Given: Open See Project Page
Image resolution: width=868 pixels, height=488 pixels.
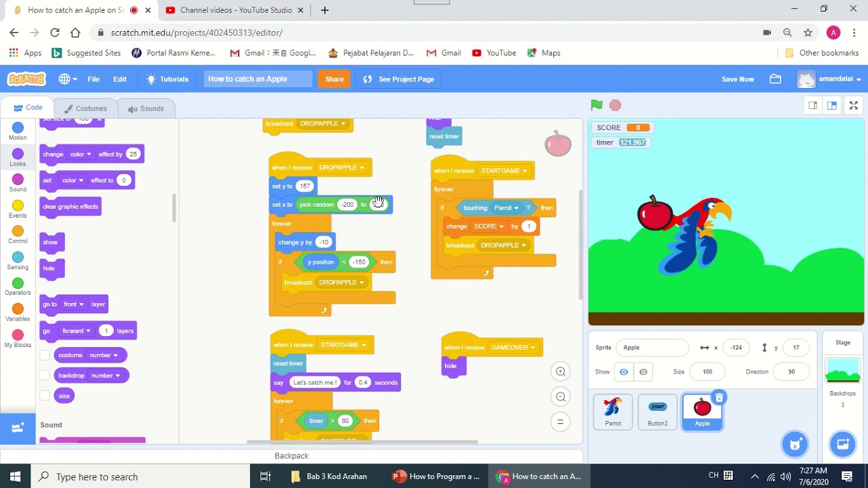Looking at the screenshot, I should point(399,79).
